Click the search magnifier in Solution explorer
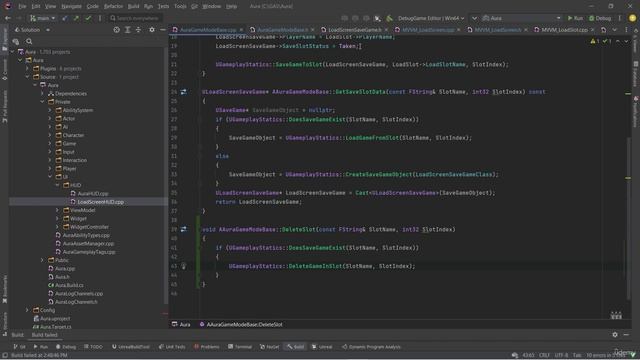The image size is (640, 360). pos(29,41)
